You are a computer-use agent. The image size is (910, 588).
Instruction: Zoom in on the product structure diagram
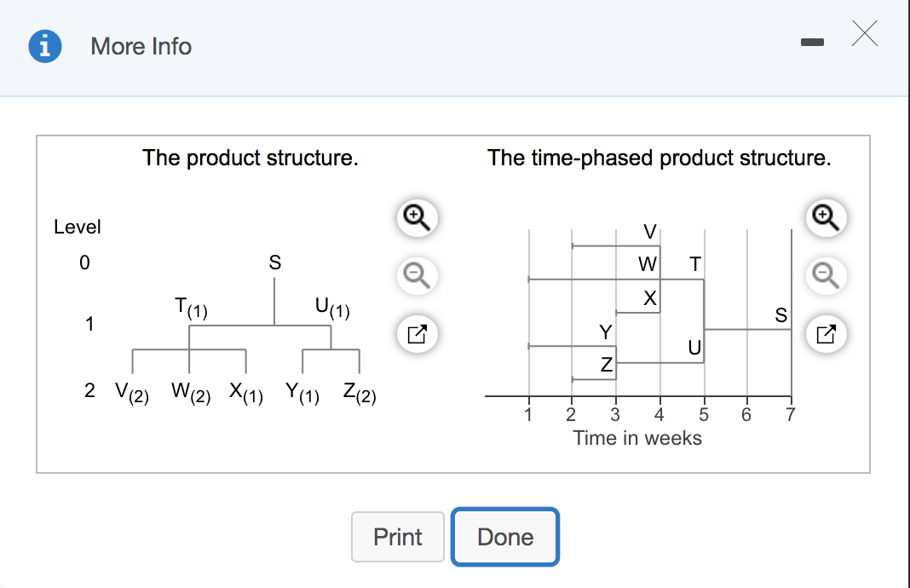[417, 218]
